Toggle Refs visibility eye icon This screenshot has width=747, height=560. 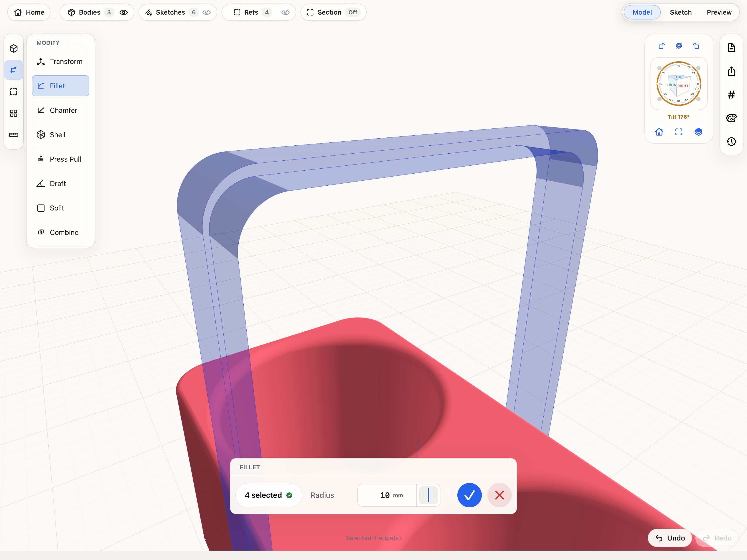point(285,12)
